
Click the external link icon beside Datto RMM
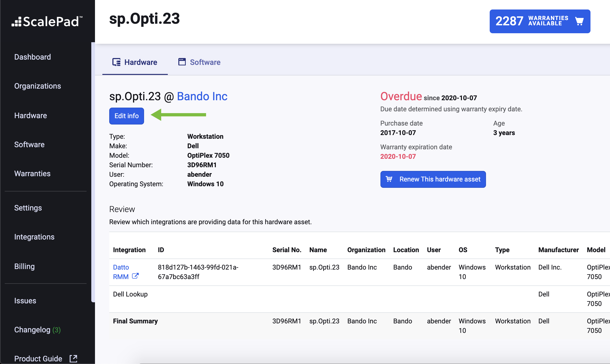pos(135,276)
